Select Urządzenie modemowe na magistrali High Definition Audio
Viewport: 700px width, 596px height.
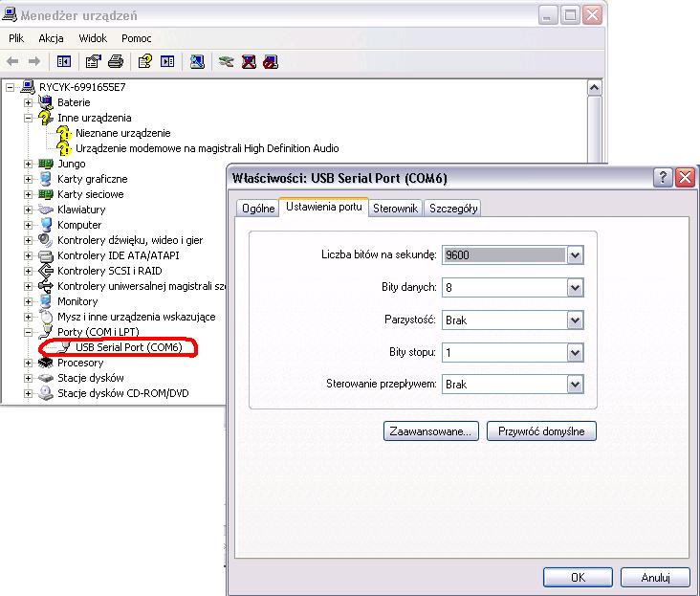(x=208, y=148)
